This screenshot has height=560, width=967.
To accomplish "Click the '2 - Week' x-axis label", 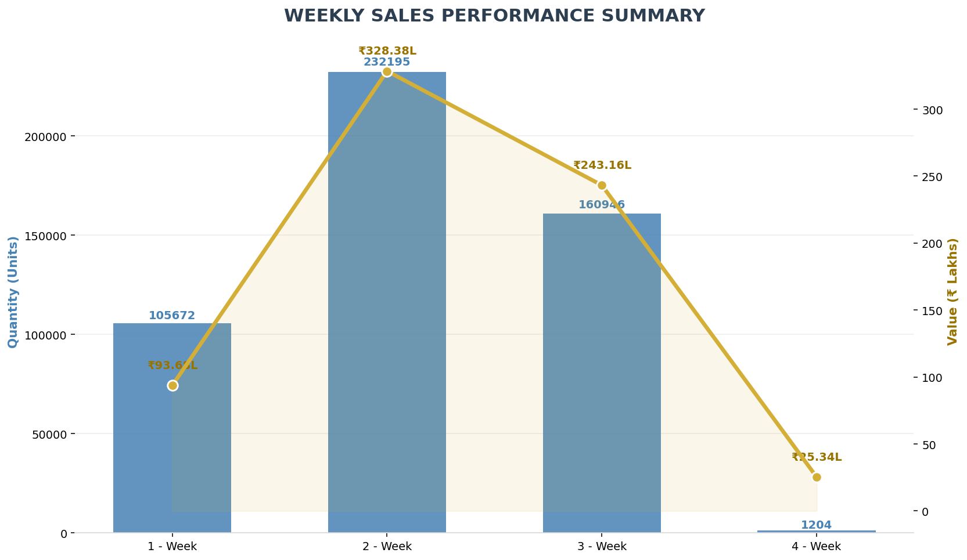I will (x=387, y=546).
